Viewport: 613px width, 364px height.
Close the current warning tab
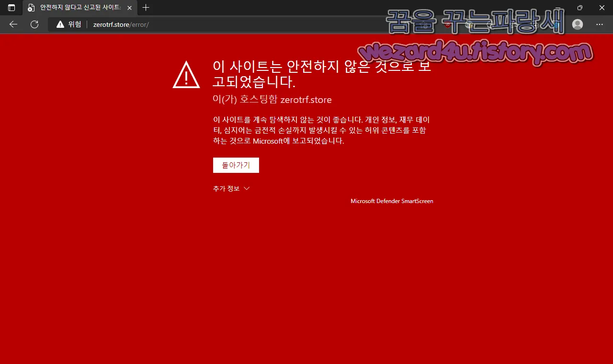[129, 8]
